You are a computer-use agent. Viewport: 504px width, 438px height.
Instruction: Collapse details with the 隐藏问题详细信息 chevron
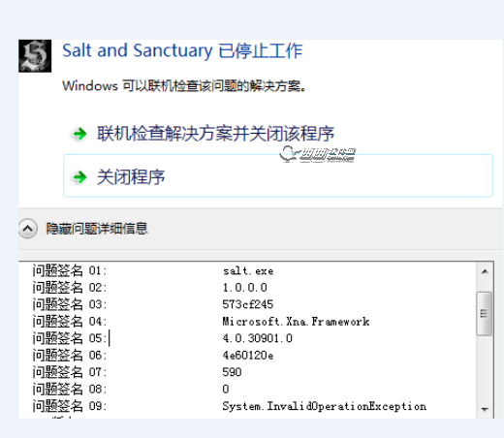pos(28,229)
